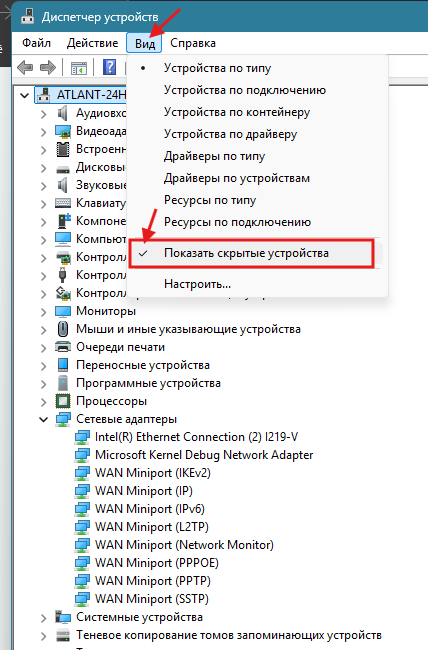Open the Действие menu
This screenshot has height=650, width=428.
(x=92, y=43)
